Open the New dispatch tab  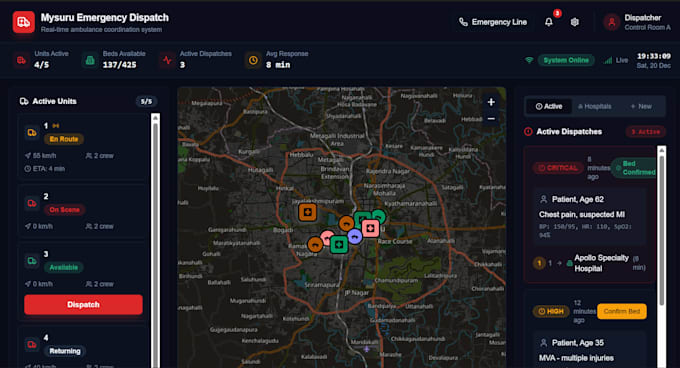pyautogui.click(x=641, y=107)
